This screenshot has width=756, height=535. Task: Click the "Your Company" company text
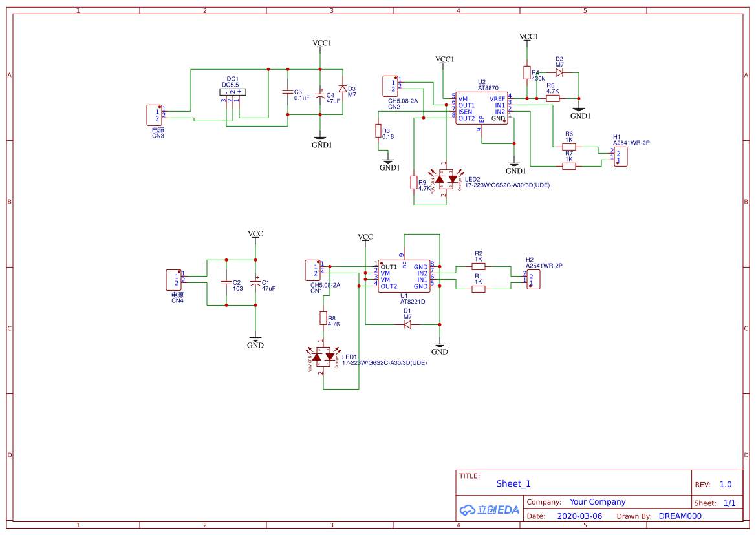(x=598, y=502)
